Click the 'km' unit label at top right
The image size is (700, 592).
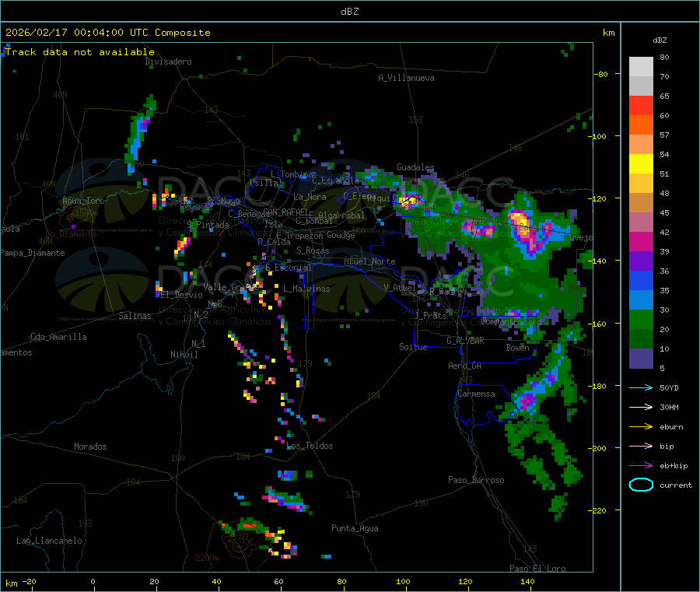pyautogui.click(x=608, y=33)
